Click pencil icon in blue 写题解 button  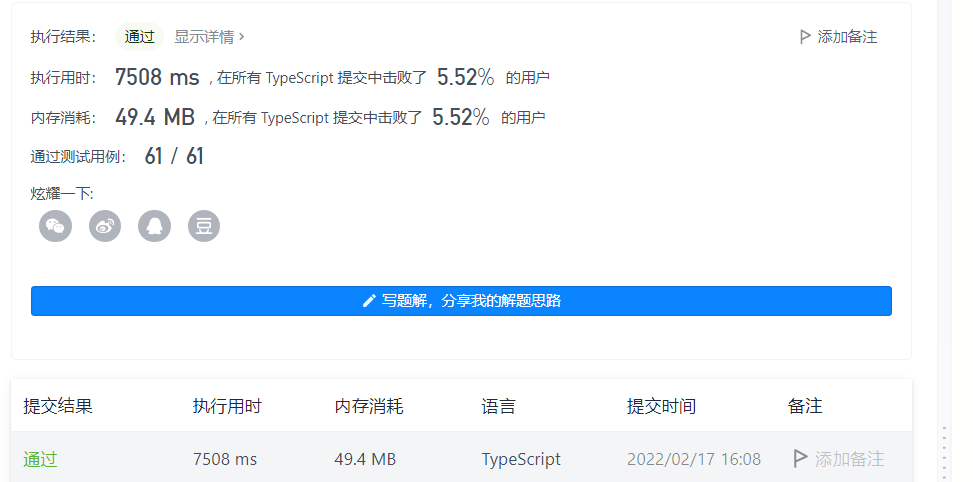click(x=369, y=301)
